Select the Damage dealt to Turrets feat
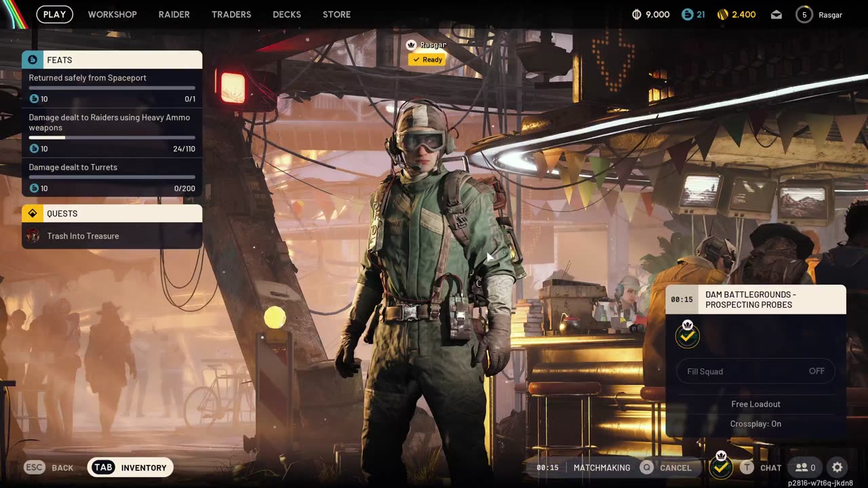868x488 pixels. (x=112, y=178)
